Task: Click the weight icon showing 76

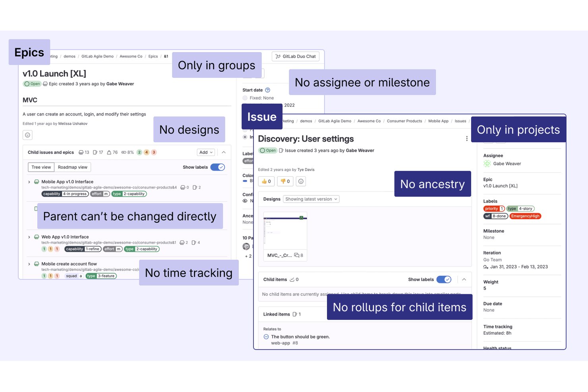Action: (109, 153)
